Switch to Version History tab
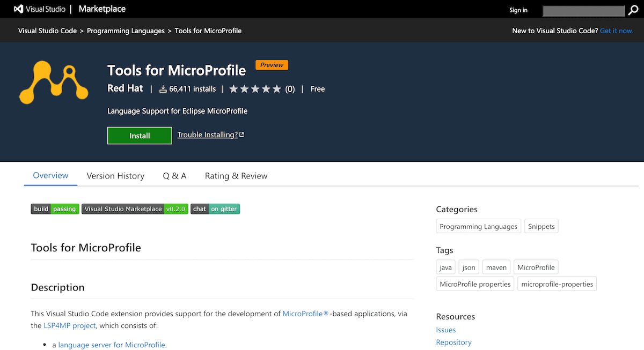The width and height of the screenshot is (644, 350). [x=115, y=176]
